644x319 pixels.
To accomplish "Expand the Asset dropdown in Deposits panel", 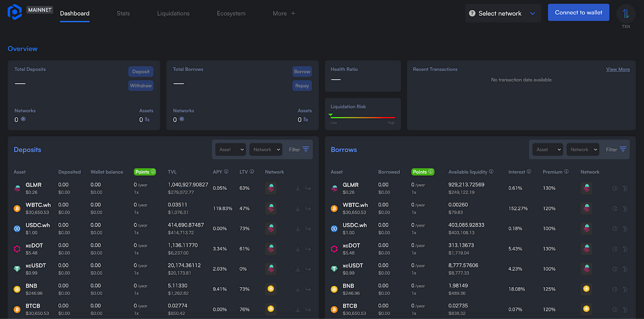I will tap(231, 150).
